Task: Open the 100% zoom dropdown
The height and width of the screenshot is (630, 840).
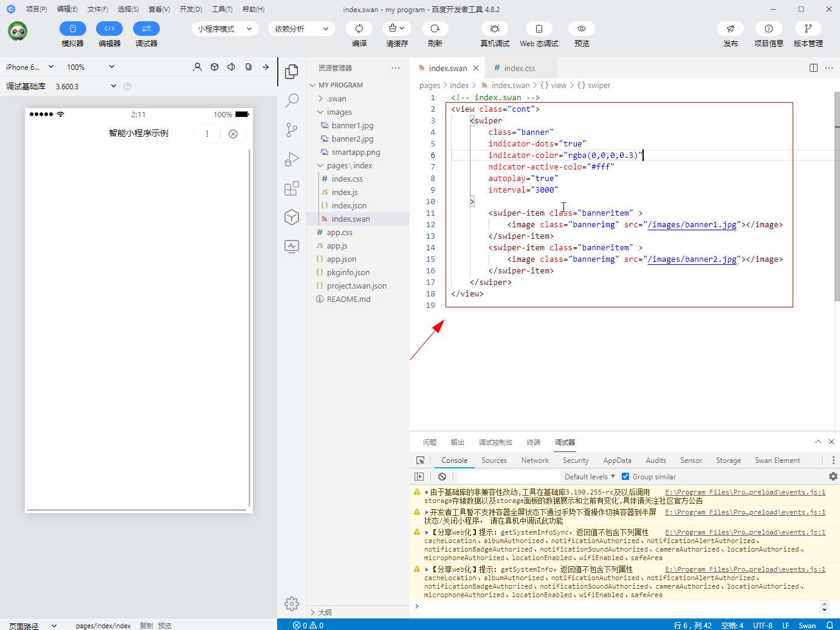Action: (91, 67)
